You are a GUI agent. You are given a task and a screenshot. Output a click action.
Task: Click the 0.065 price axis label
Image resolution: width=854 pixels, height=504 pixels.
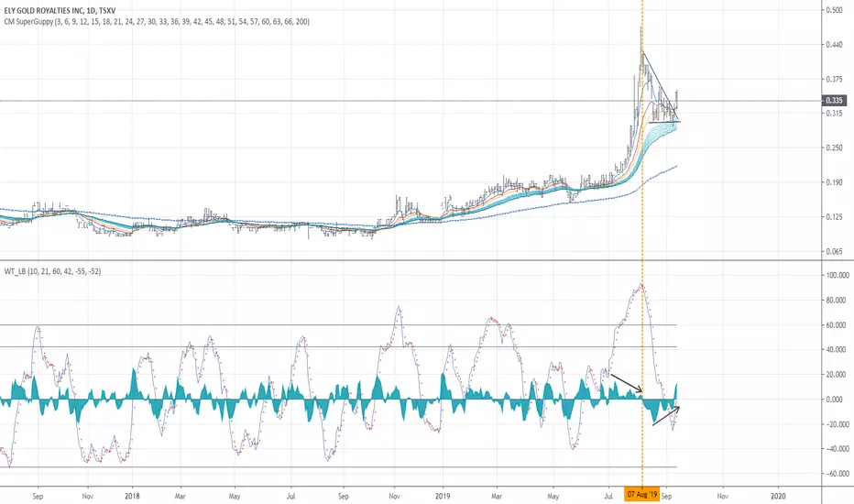coord(834,252)
